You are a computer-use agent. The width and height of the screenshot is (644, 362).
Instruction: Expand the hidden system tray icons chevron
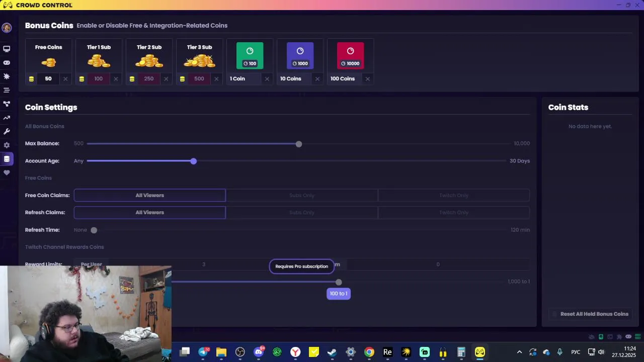point(519,352)
